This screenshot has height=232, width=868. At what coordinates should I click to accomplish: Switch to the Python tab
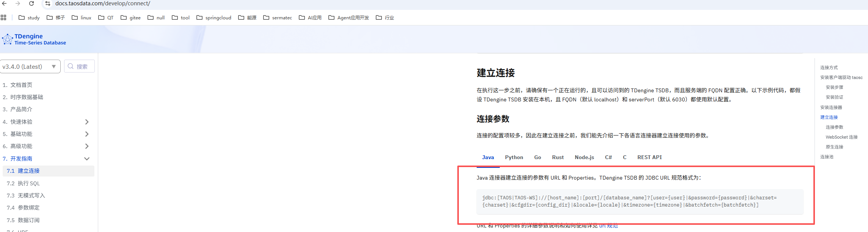(x=514, y=157)
